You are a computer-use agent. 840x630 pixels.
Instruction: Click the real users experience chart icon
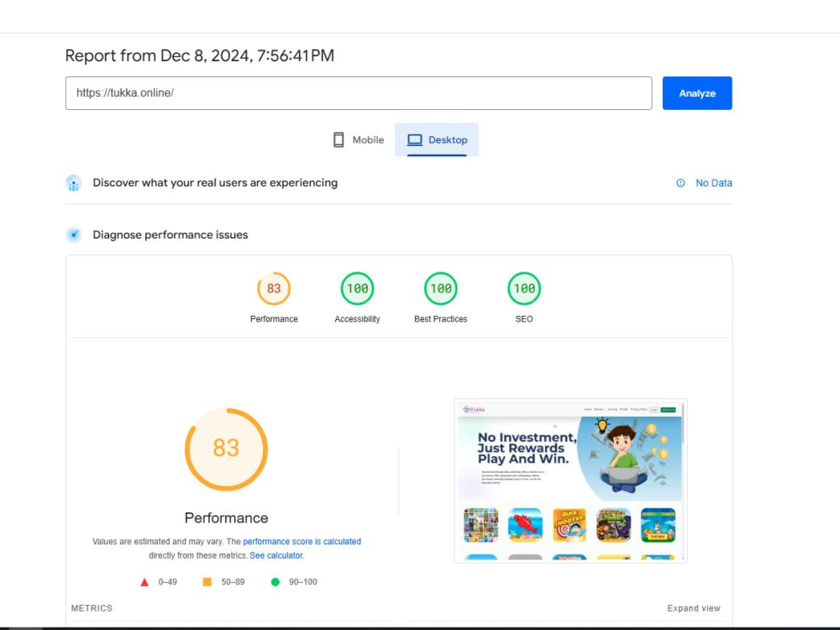pos(73,183)
